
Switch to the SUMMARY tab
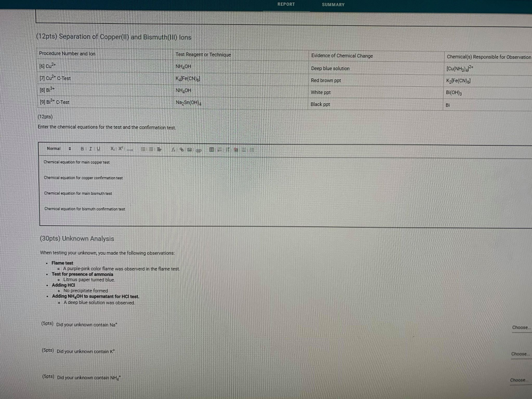(333, 4)
